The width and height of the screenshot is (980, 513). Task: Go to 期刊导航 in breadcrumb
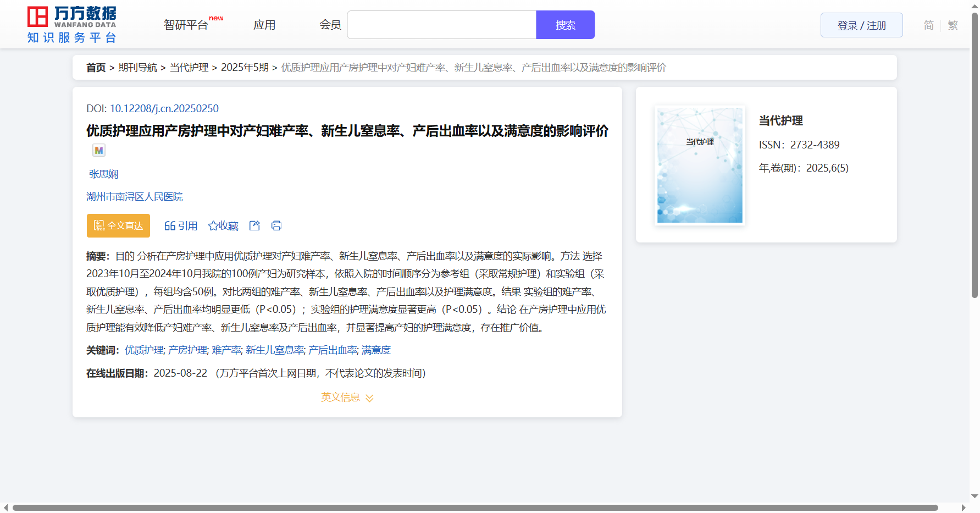tap(137, 67)
